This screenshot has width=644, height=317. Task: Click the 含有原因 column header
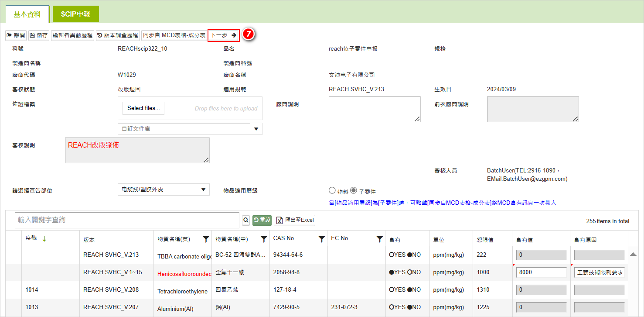pyautogui.click(x=586, y=240)
